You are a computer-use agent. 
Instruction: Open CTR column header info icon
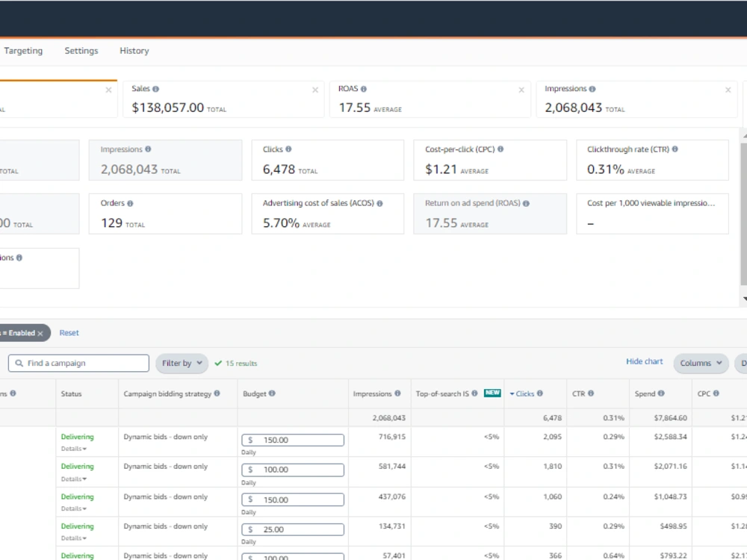[x=591, y=393]
